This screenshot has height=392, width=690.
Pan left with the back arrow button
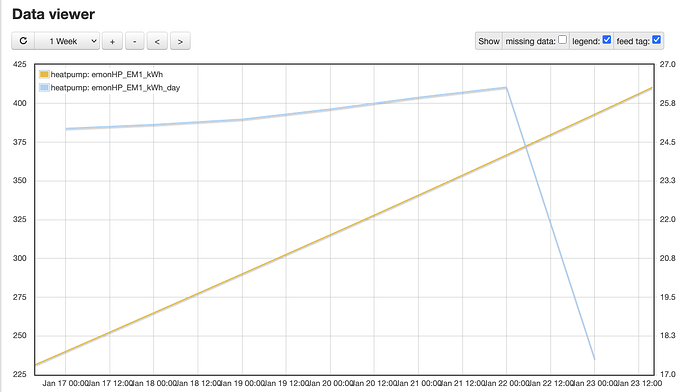(157, 41)
